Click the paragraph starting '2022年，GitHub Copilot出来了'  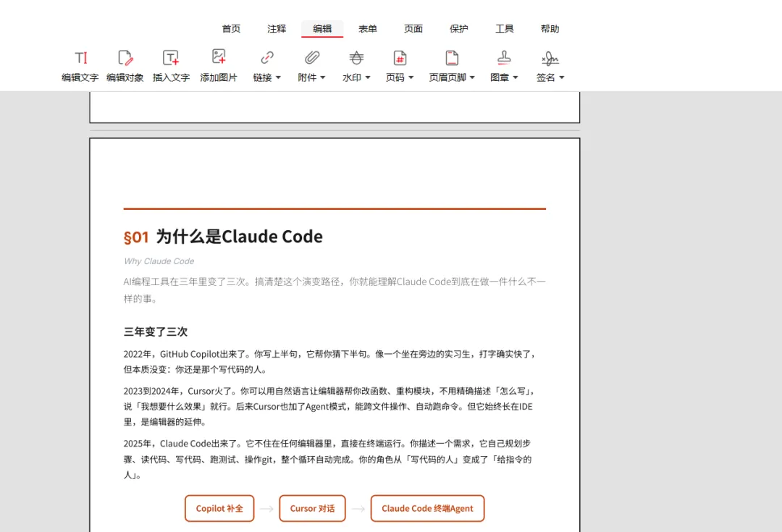(x=329, y=362)
